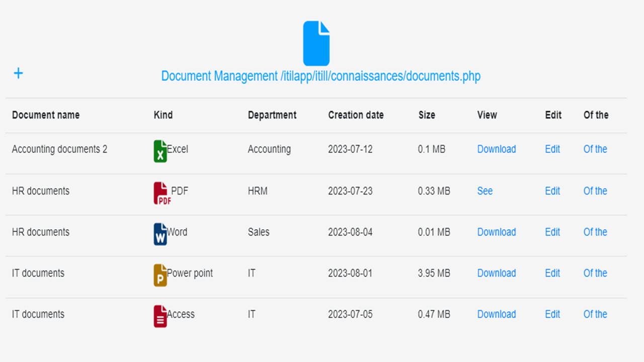Click the Document name column header
The image size is (644, 362).
coord(46,115)
